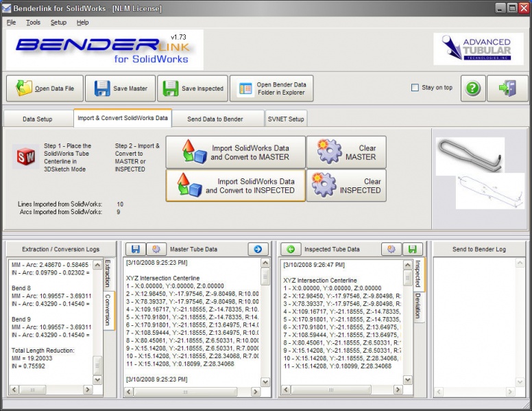Image resolution: width=532 pixels, height=411 pixels.
Task: Click the exit door icon button
Action: point(507,89)
